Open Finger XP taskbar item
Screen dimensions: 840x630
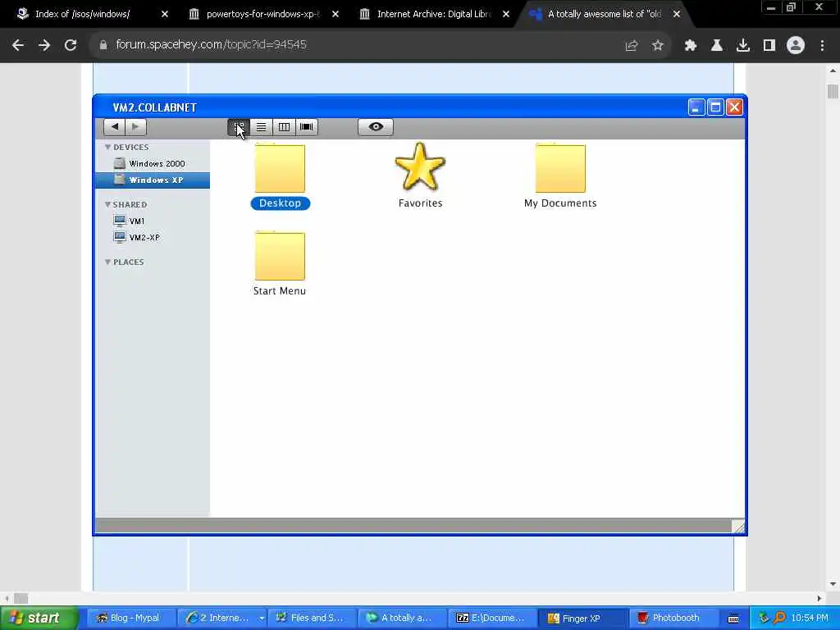pyautogui.click(x=583, y=619)
